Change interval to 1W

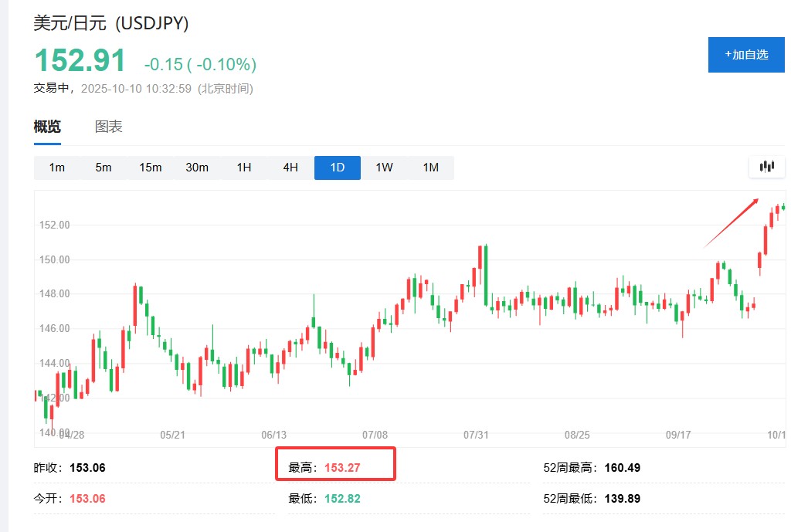click(x=384, y=168)
